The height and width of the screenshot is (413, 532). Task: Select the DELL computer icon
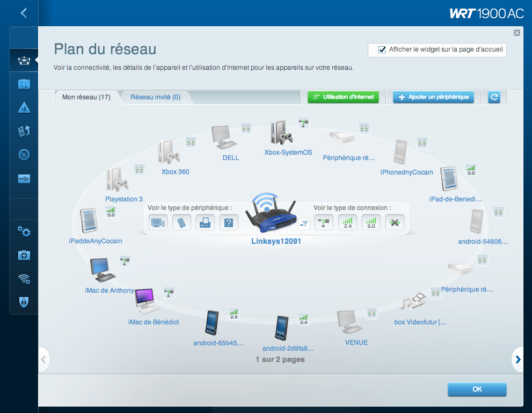click(x=223, y=137)
